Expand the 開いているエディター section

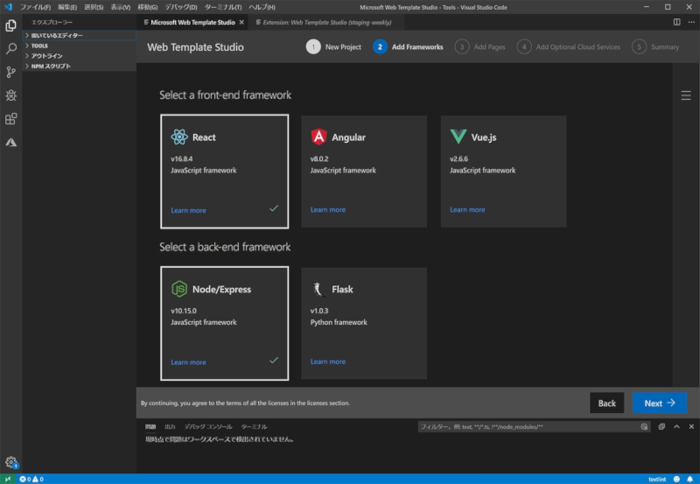pyautogui.click(x=79, y=35)
